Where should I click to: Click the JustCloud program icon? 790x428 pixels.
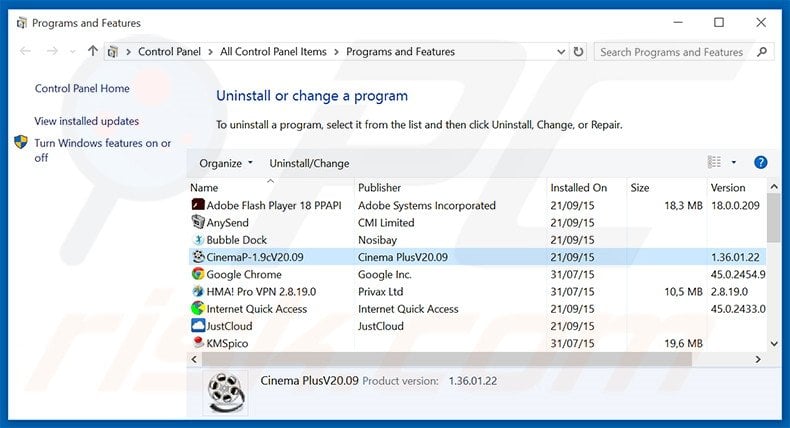click(x=198, y=325)
